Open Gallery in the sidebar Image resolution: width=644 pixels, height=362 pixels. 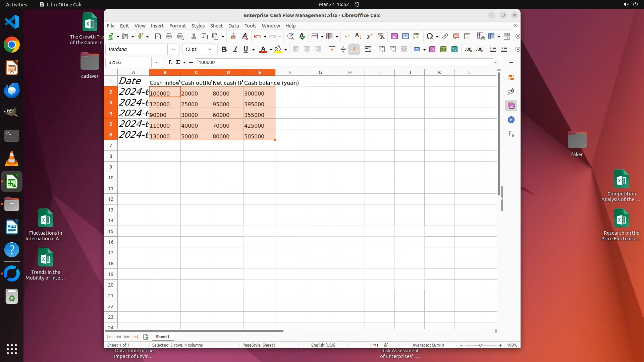511,106
